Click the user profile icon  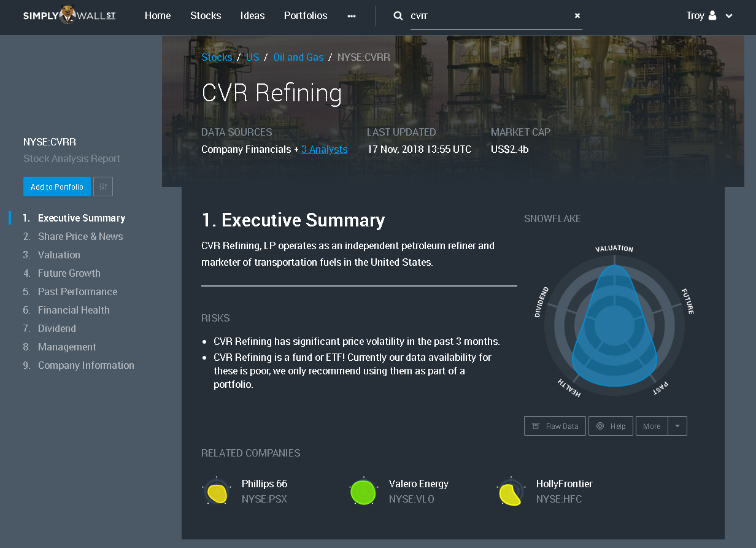pos(712,16)
